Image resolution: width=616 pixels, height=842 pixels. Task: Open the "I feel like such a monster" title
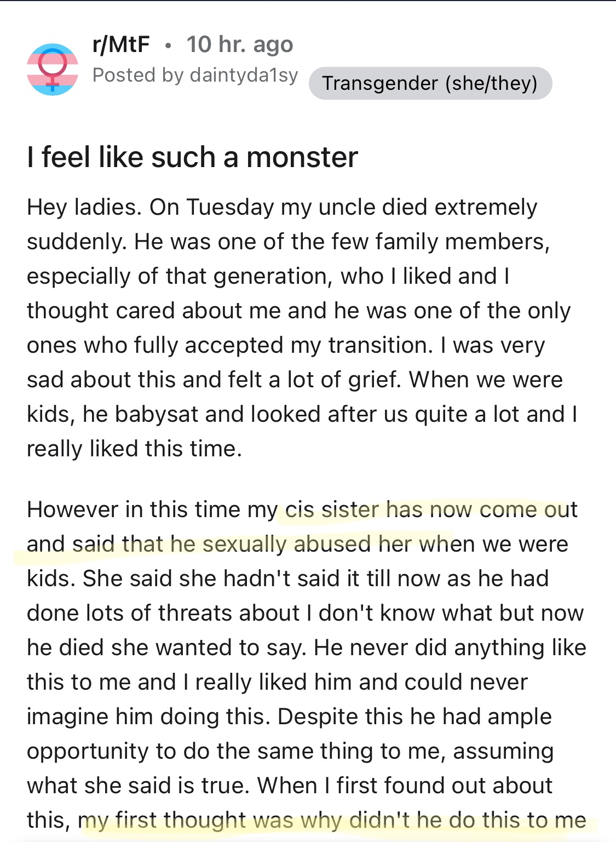pos(192,158)
